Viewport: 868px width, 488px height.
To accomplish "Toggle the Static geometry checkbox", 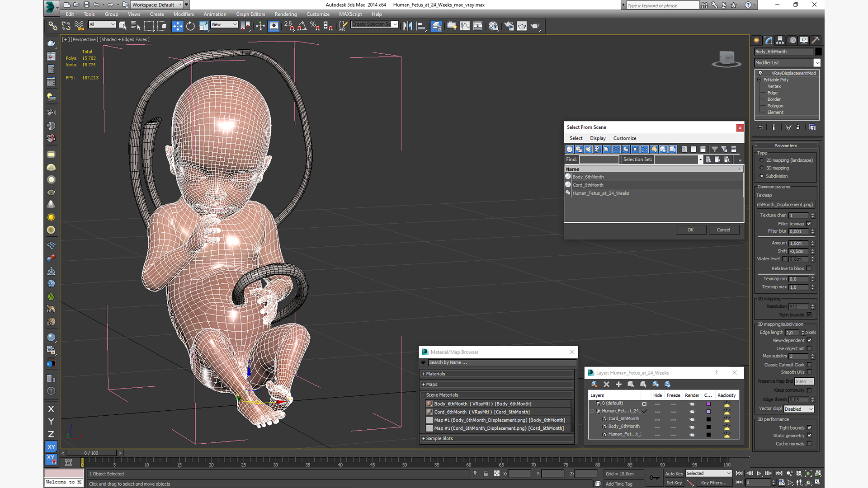I will 809,436.
